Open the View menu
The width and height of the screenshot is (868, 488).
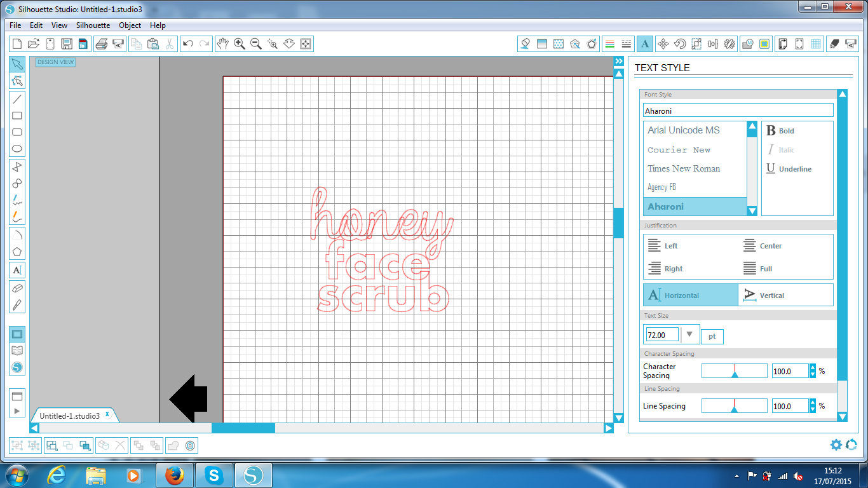(59, 25)
